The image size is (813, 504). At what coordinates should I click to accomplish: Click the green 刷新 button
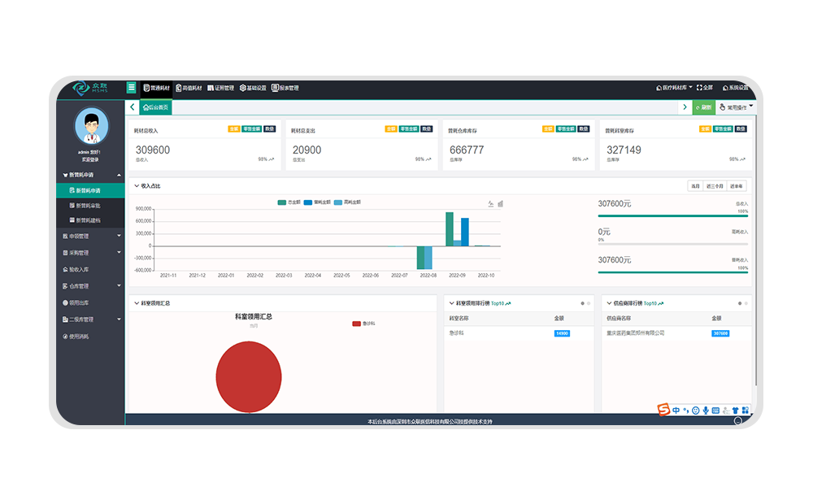coord(703,106)
